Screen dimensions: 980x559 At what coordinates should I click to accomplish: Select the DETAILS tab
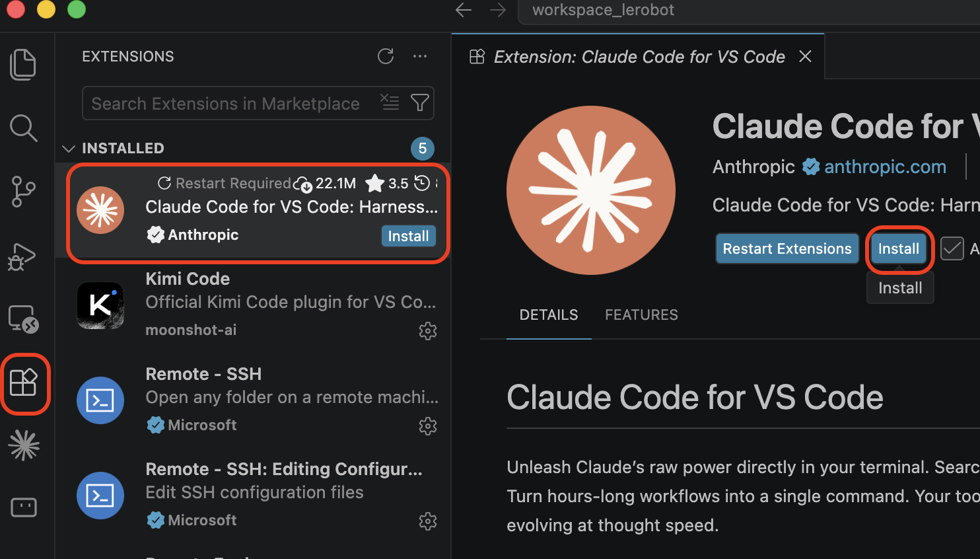(549, 315)
